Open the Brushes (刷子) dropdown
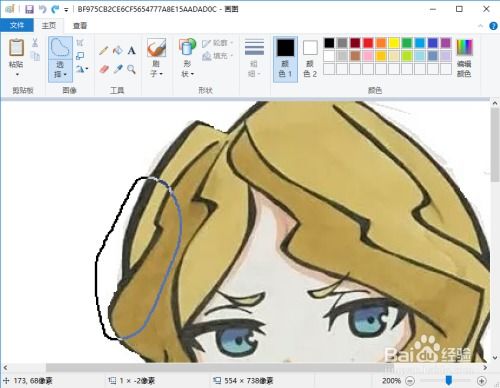Viewport: 500px width, 388px height. click(x=156, y=69)
